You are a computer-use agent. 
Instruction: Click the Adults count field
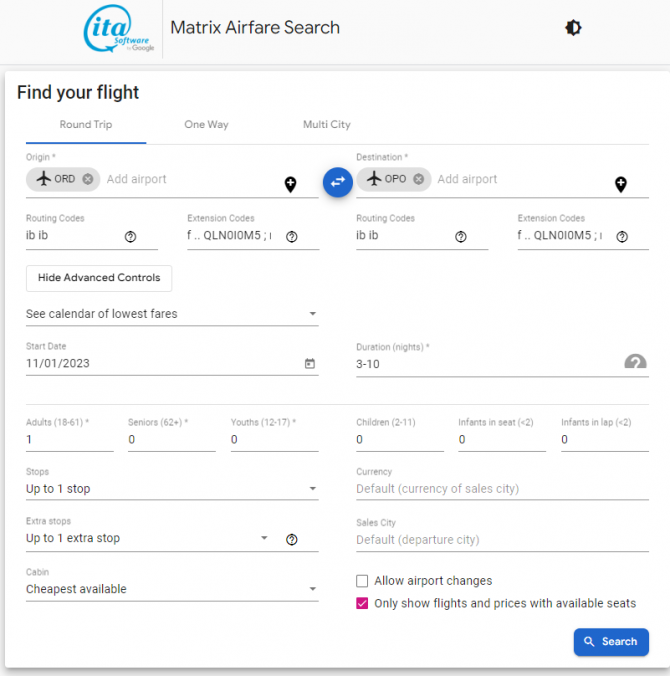[x=70, y=440]
